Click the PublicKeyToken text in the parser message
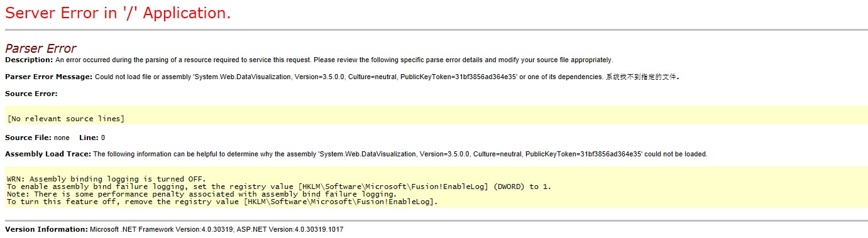 (458, 77)
